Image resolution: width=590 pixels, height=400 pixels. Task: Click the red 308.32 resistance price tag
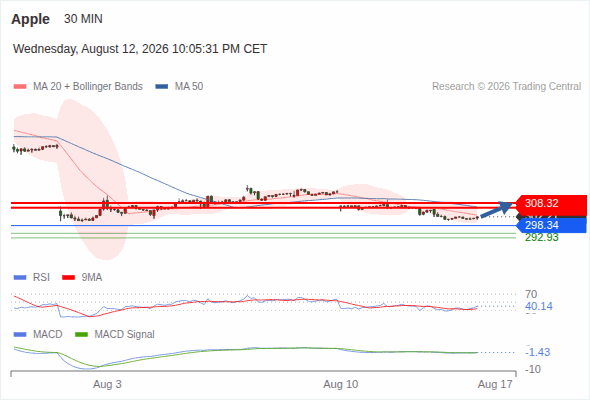click(x=550, y=203)
